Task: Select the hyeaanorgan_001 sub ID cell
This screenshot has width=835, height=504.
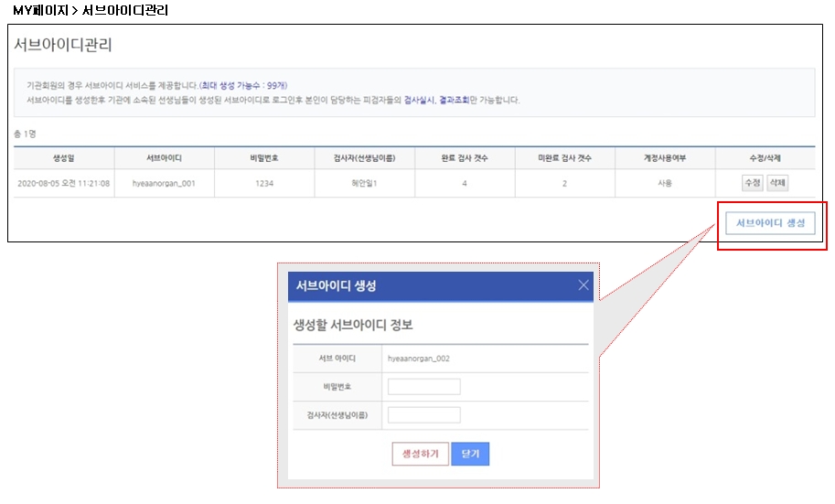Action: 164,184
